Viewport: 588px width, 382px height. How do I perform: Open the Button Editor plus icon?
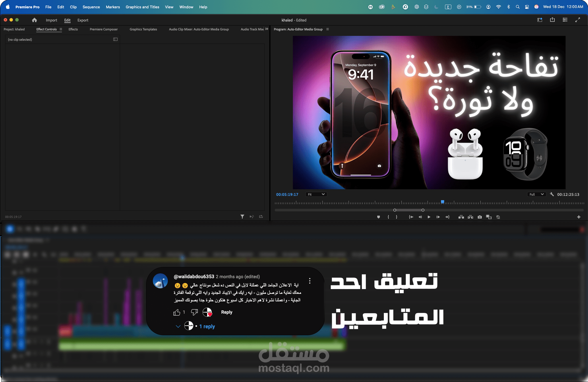(x=579, y=217)
